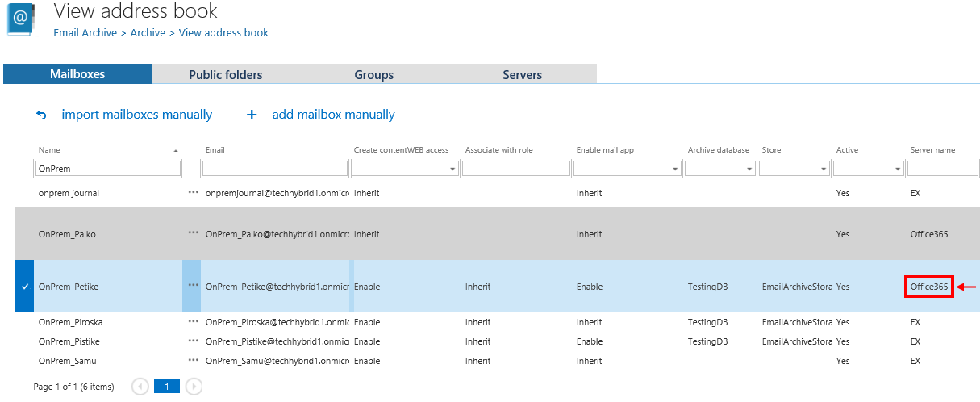Screen dimensions: 980x402
Task: Expand the Create contentWEB access filter dropdown
Action: (452, 170)
